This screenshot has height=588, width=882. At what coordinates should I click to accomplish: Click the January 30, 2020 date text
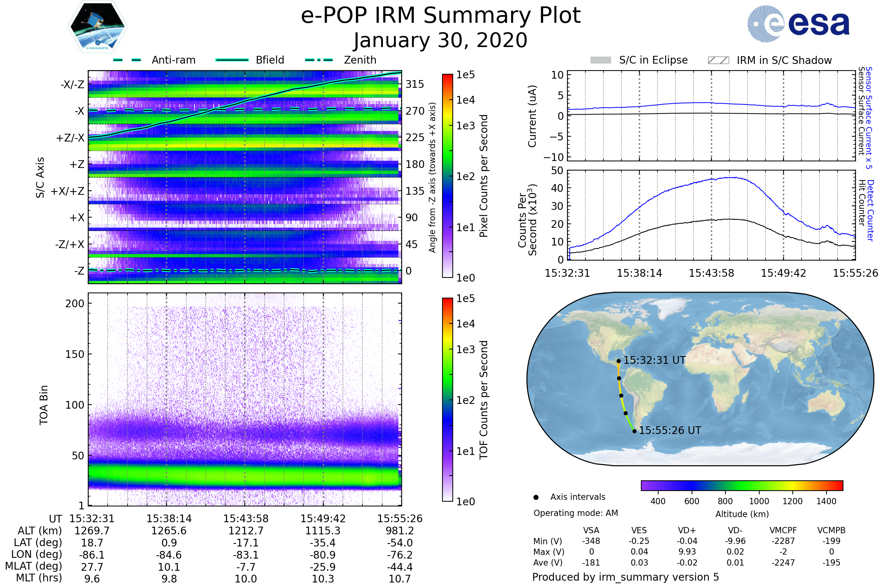point(441,40)
